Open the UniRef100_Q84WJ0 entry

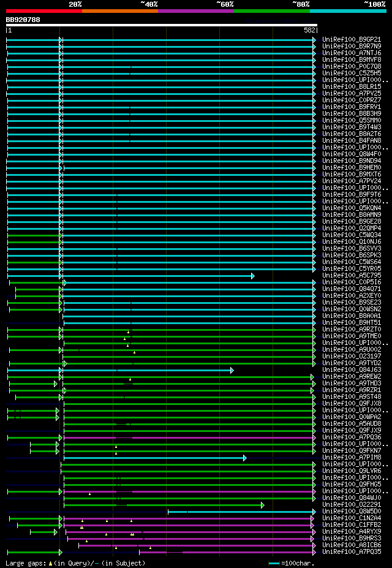352,498
